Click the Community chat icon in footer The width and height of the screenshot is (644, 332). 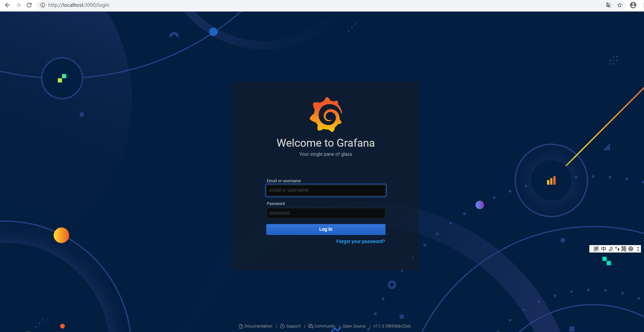311,326
